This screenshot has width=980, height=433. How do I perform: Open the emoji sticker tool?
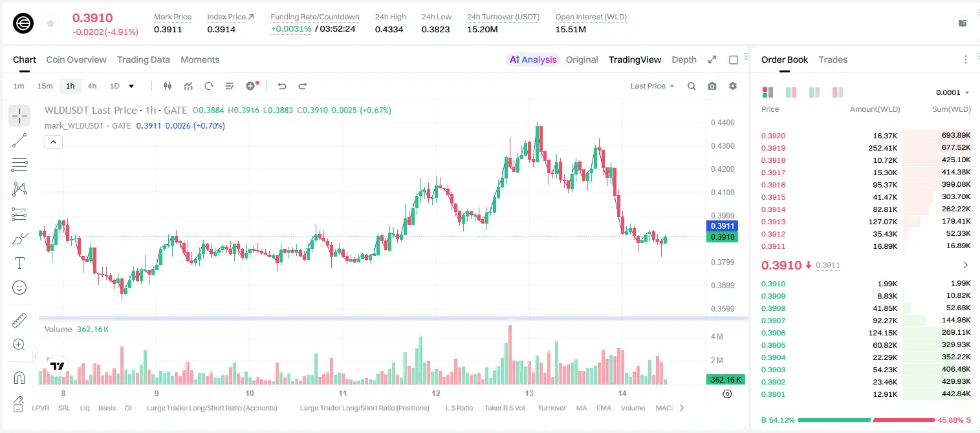(19, 288)
